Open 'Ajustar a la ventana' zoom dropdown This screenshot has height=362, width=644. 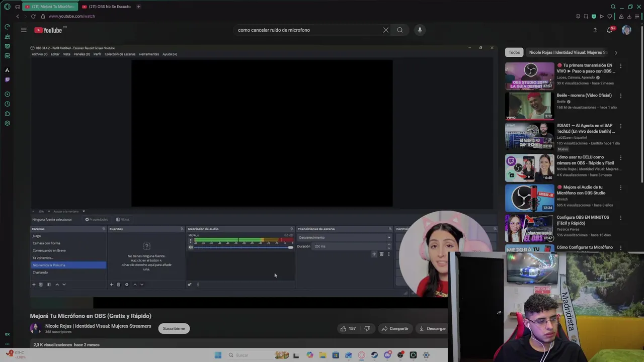click(x=84, y=211)
